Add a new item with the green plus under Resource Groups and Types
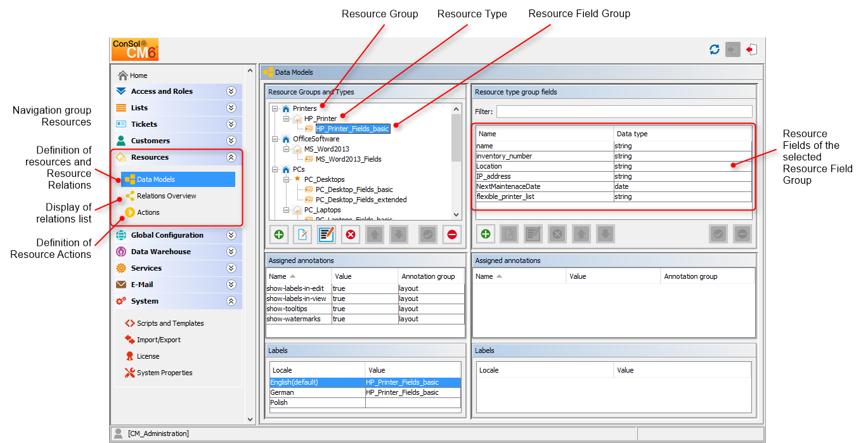Image resolution: width=868 pixels, height=443 pixels. 279,234
